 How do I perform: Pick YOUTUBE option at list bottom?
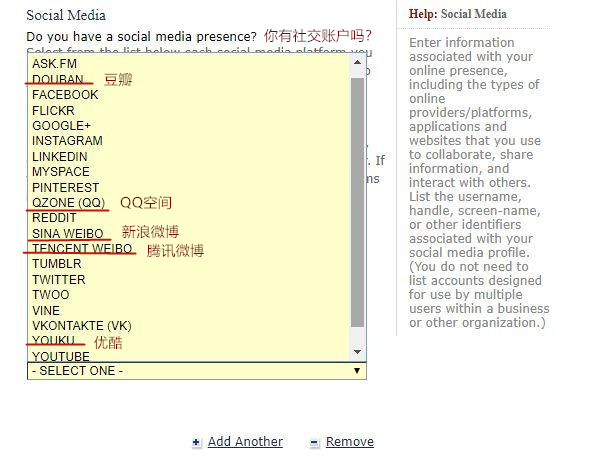tap(61, 356)
